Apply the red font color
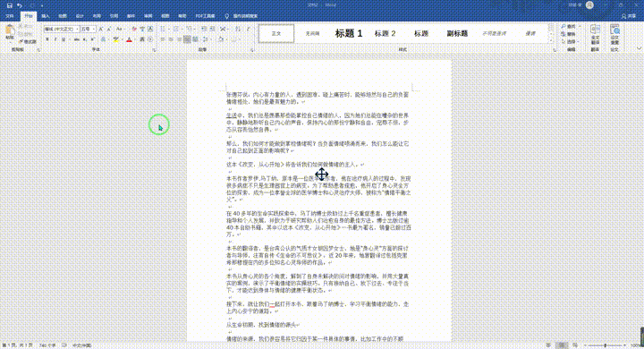Image resolution: width=644 pixels, height=349 pixels. [x=129, y=39]
